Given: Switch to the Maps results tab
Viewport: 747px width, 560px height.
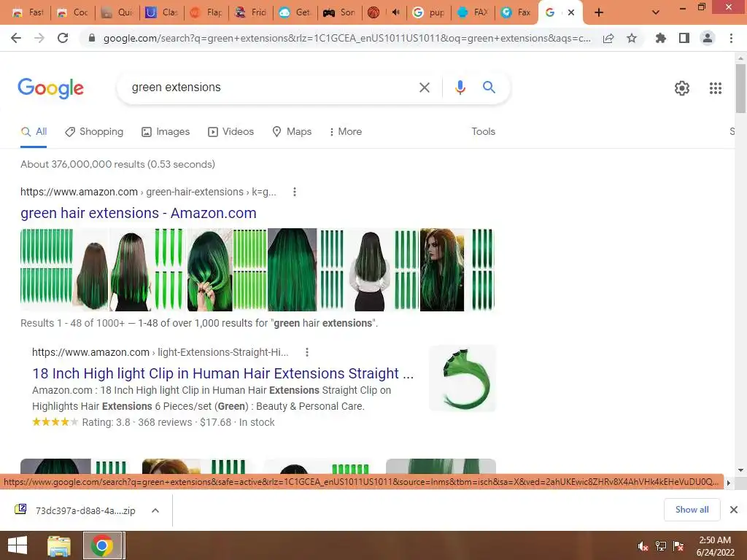Looking at the screenshot, I should click(x=292, y=132).
